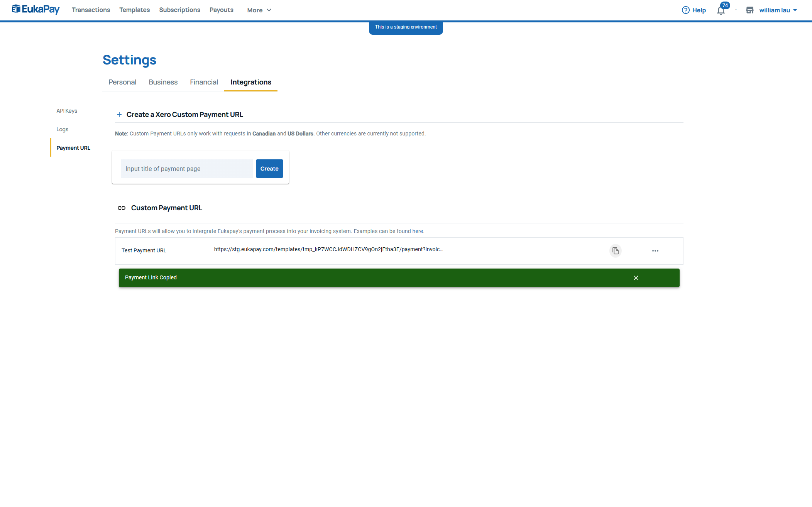
Task: Click the Create button
Action: pos(269,169)
